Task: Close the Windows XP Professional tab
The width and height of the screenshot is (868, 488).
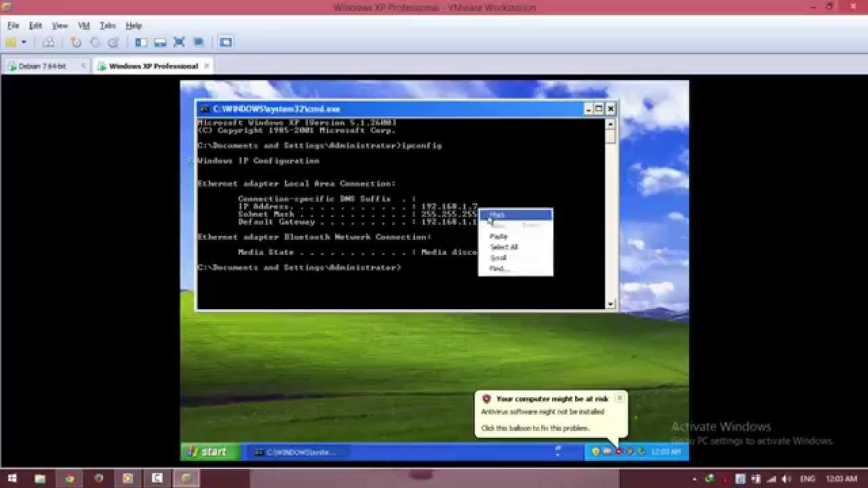Action: click(207, 66)
